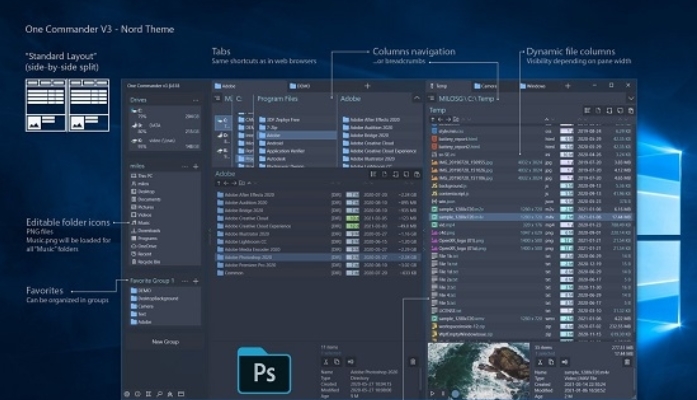
Task: Copy the selected sample m4v video file
Action: tap(551, 362)
